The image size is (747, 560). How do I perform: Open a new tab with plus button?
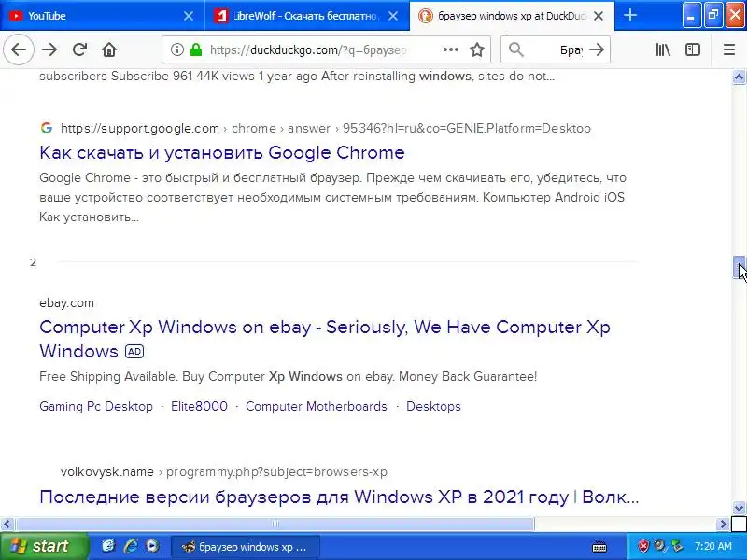[630, 15]
